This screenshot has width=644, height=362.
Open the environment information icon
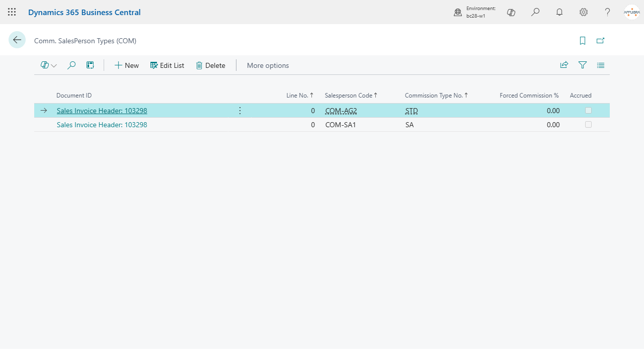coord(458,12)
